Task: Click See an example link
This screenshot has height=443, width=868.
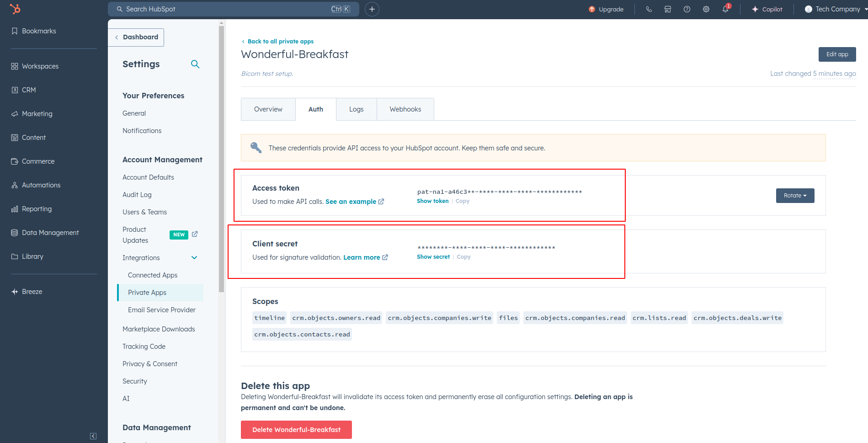Action: [355, 202]
